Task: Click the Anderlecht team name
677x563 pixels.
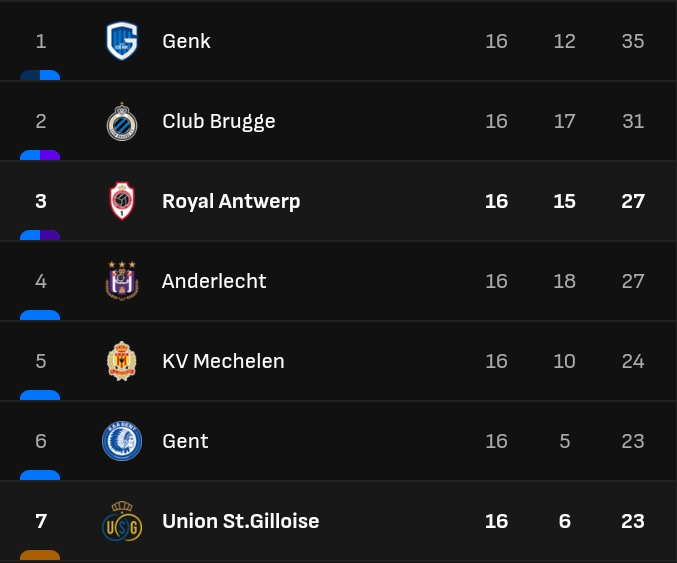Action: (x=214, y=281)
